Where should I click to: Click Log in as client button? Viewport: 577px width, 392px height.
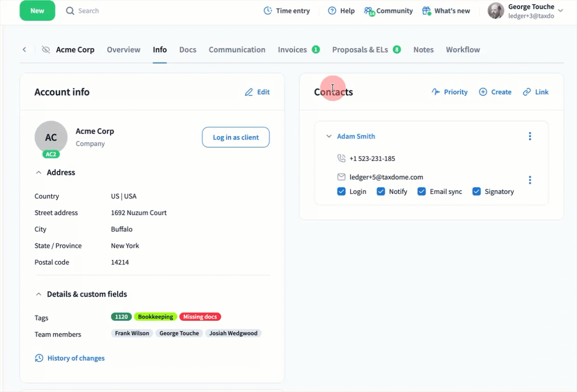coord(235,137)
